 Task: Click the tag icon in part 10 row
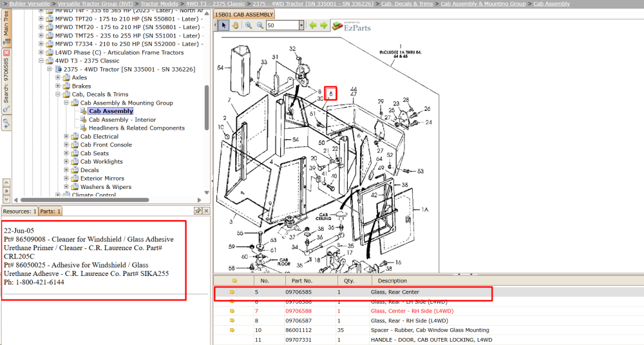pyautogui.click(x=232, y=330)
